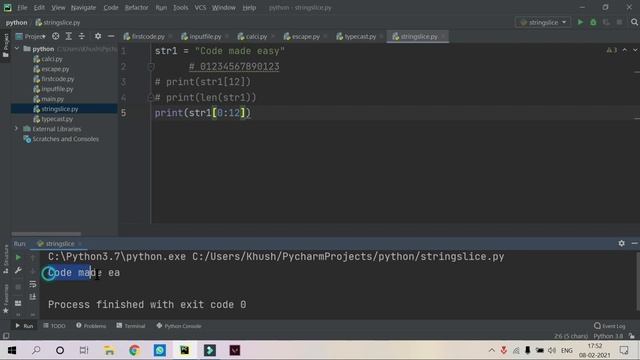Place the cursor on line 5 print statement
Image resolution: width=640 pixels, height=360 pixels.
click(x=202, y=113)
